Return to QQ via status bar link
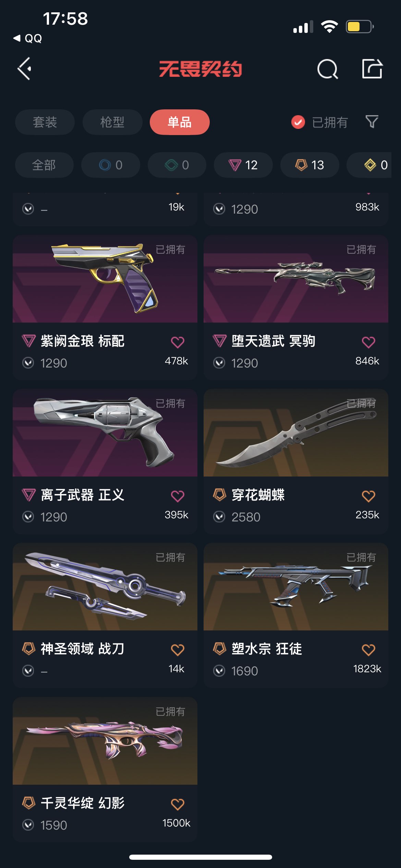The image size is (401, 868). (x=27, y=38)
